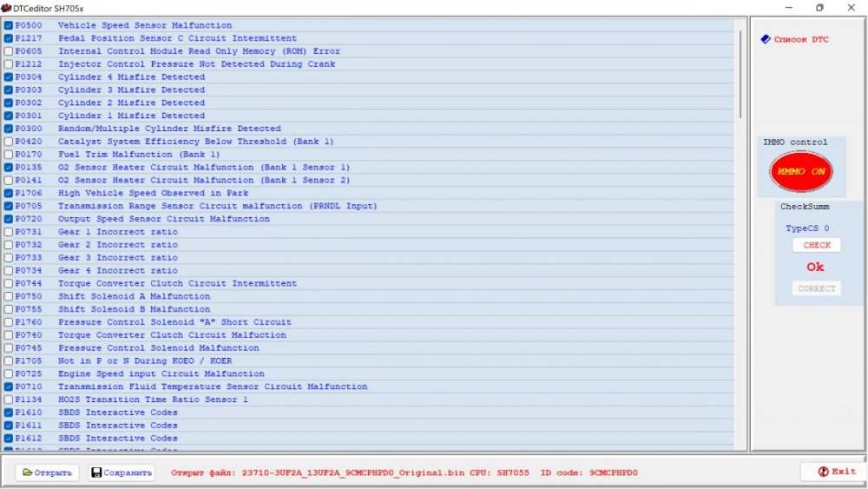
Task: Open the Список DTC link
Action: (801, 39)
